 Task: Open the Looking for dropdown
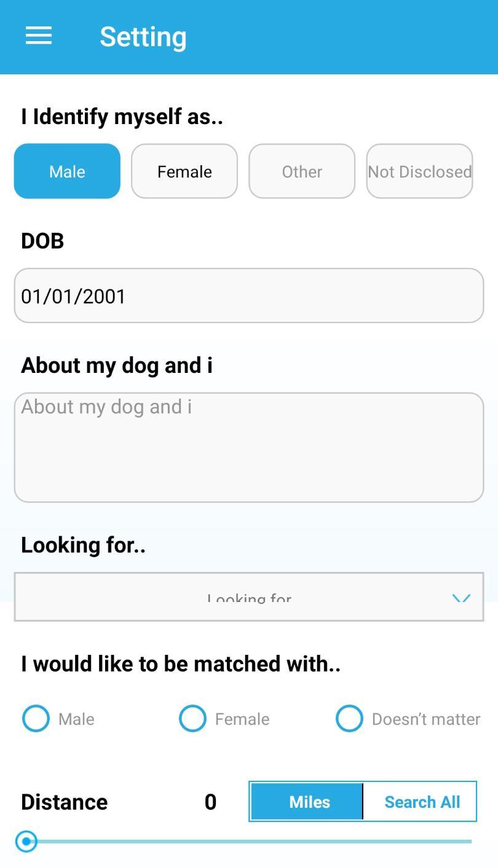point(249,597)
